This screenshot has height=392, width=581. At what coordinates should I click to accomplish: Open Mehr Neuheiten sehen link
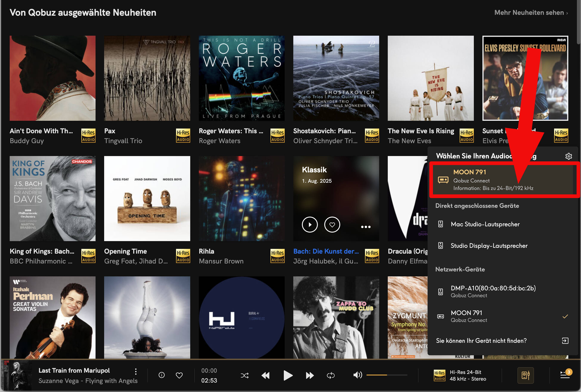pos(531,12)
